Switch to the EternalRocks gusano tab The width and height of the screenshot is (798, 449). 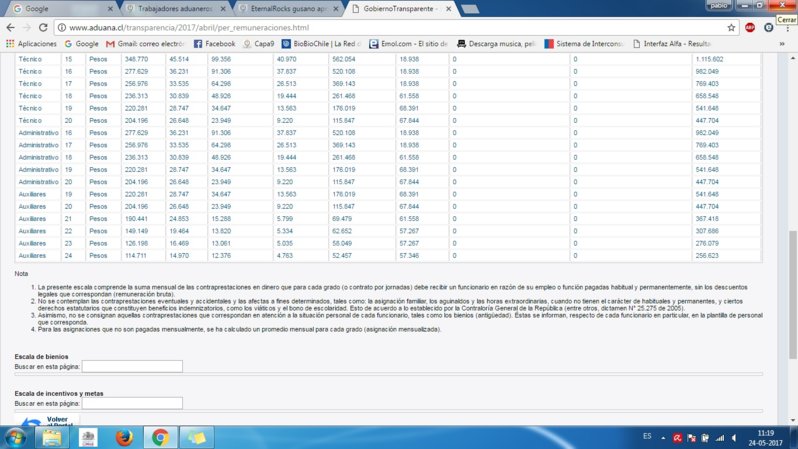click(287, 9)
